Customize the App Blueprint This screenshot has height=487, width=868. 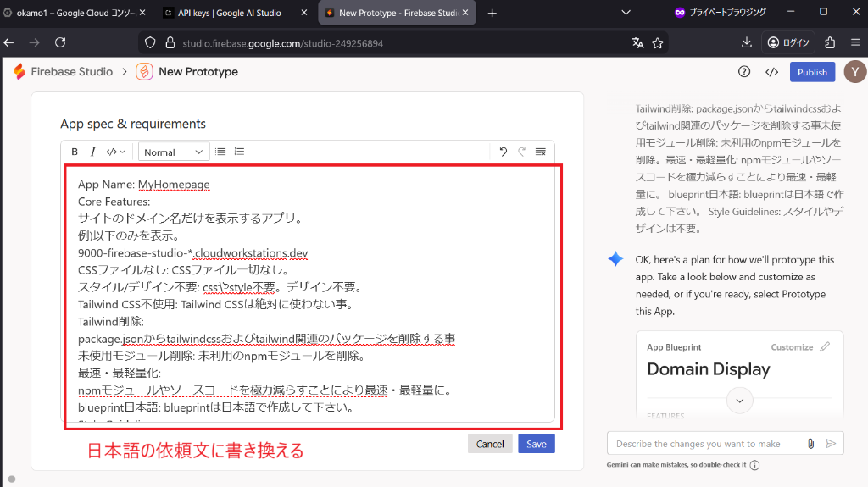[x=792, y=347]
